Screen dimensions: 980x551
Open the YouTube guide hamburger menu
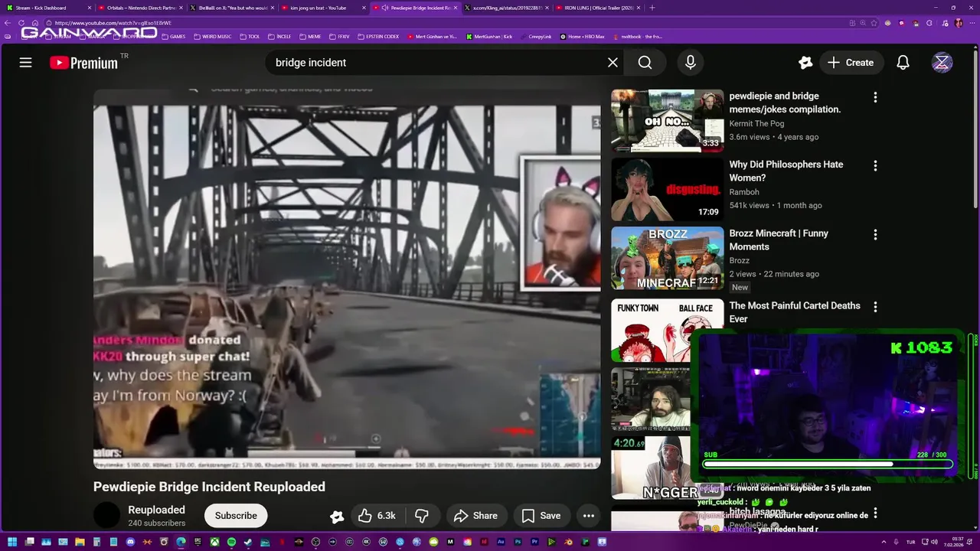[x=25, y=63]
